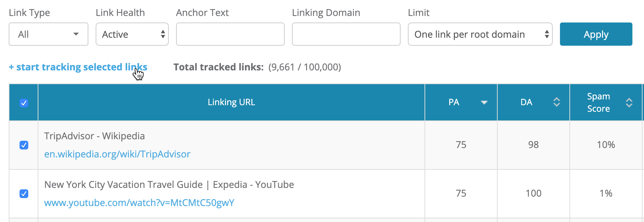Image resolution: width=644 pixels, height=222 pixels.
Task: Click the Link Type dropdown arrow
Action: [x=76, y=34]
